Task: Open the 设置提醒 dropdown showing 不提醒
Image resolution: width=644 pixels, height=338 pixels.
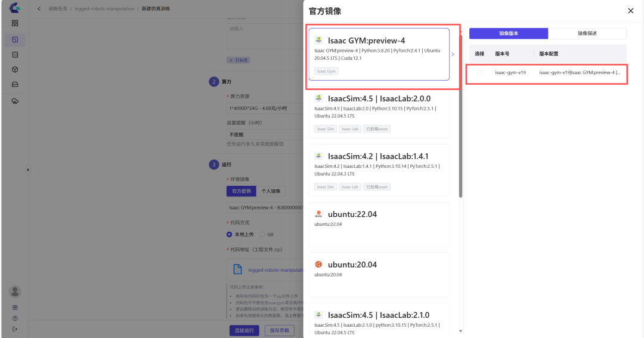Action: tap(265, 134)
